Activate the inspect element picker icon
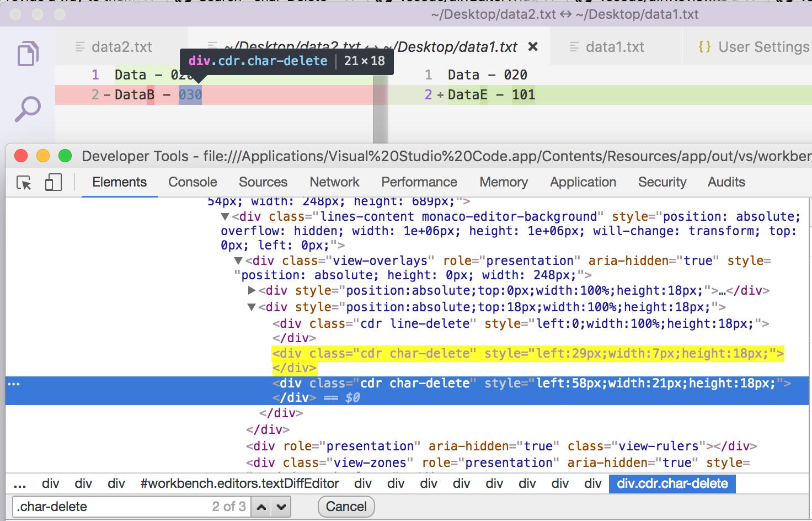The image size is (812, 521). tap(24, 183)
